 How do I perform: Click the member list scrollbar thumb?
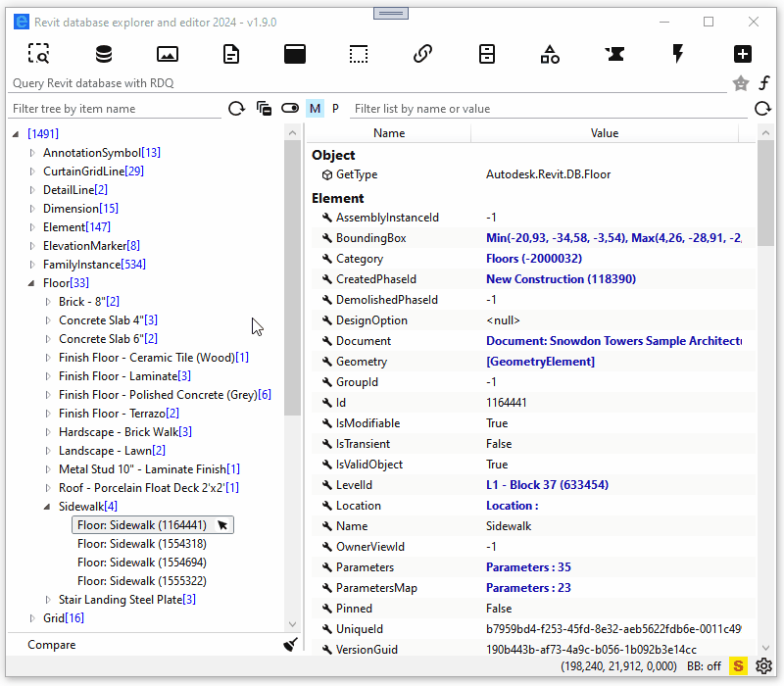pos(765,193)
